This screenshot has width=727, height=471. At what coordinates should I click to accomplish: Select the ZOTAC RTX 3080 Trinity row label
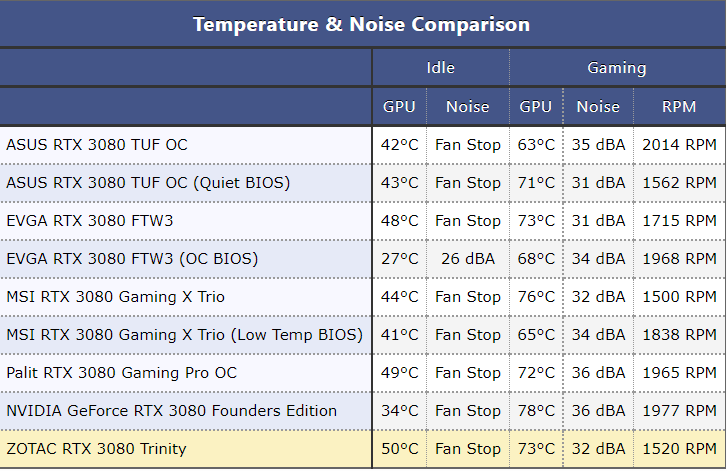tap(96, 449)
